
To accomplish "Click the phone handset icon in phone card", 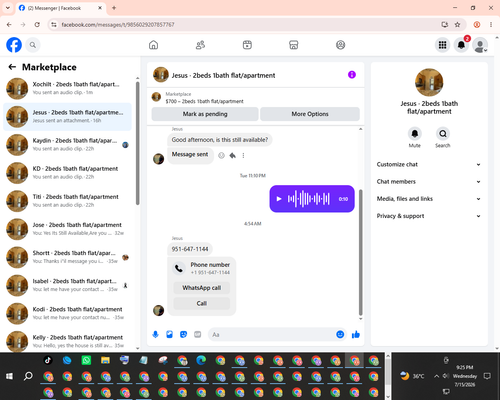I will point(179,268).
